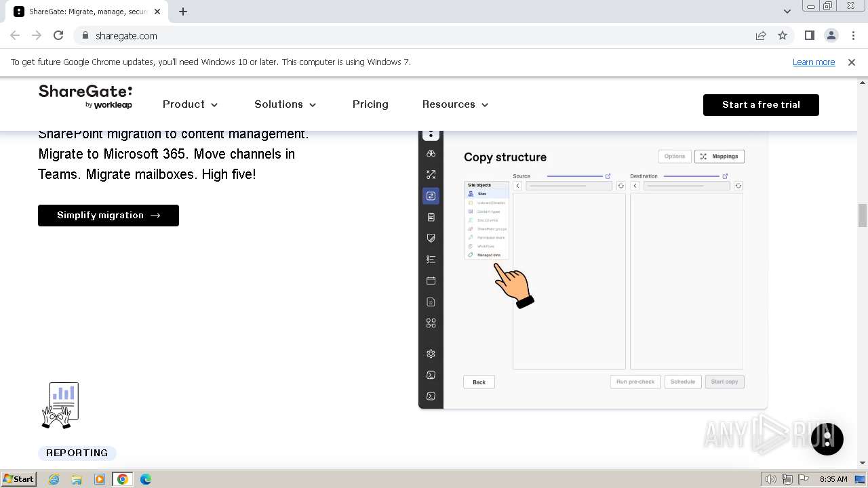Click the Back button in Copy structure
Image resolution: width=868 pixels, height=488 pixels.
[x=479, y=382]
